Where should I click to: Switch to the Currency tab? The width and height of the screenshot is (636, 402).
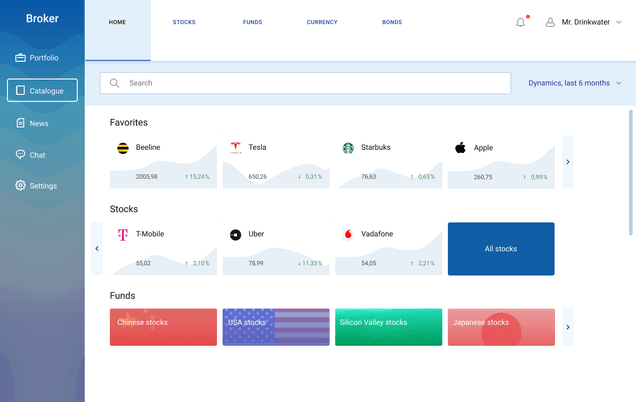coord(322,22)
